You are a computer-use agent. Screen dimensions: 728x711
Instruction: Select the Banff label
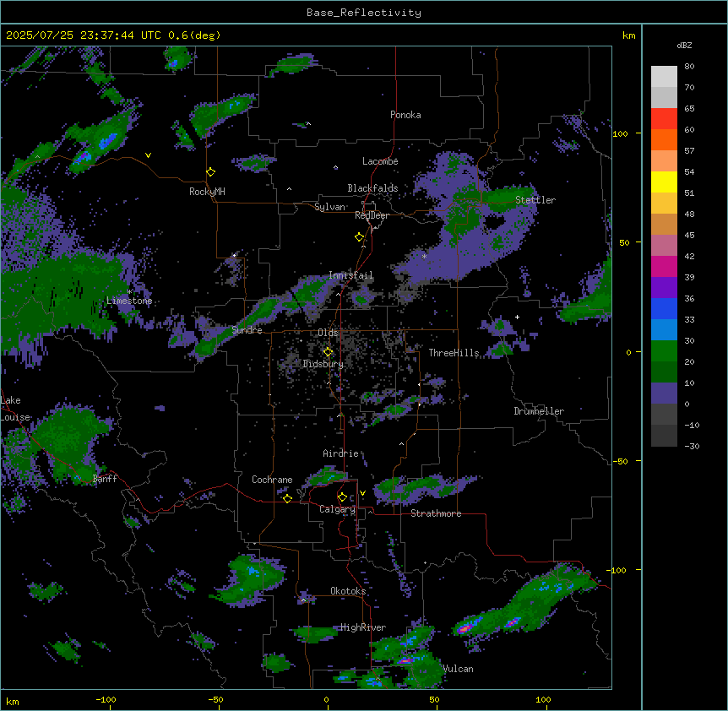(x=105, y=479)
